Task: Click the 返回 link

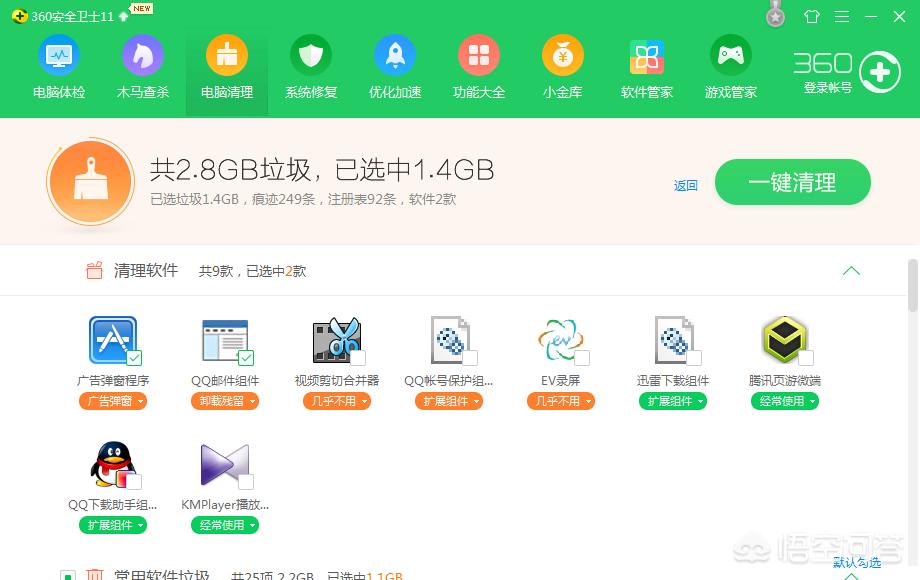Action: (x=685, y=186)
